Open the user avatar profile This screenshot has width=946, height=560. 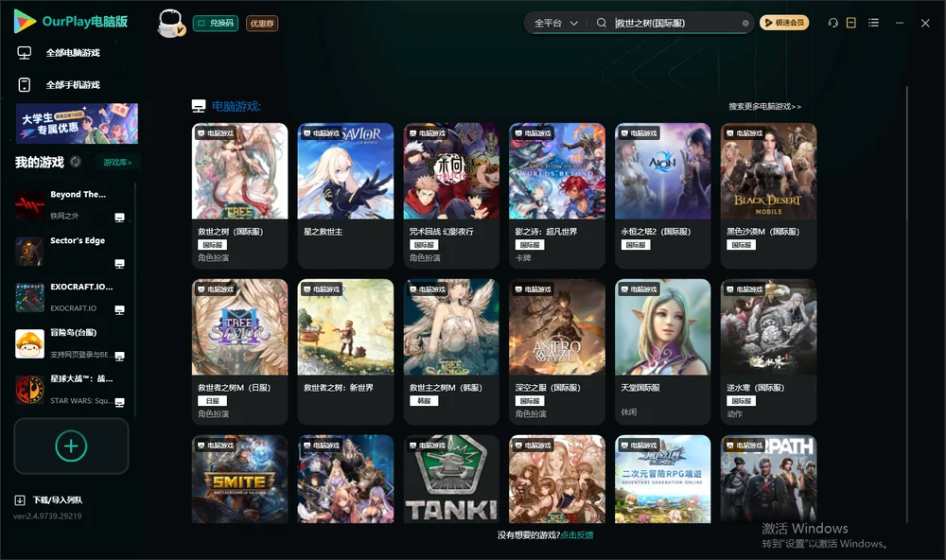170,23
